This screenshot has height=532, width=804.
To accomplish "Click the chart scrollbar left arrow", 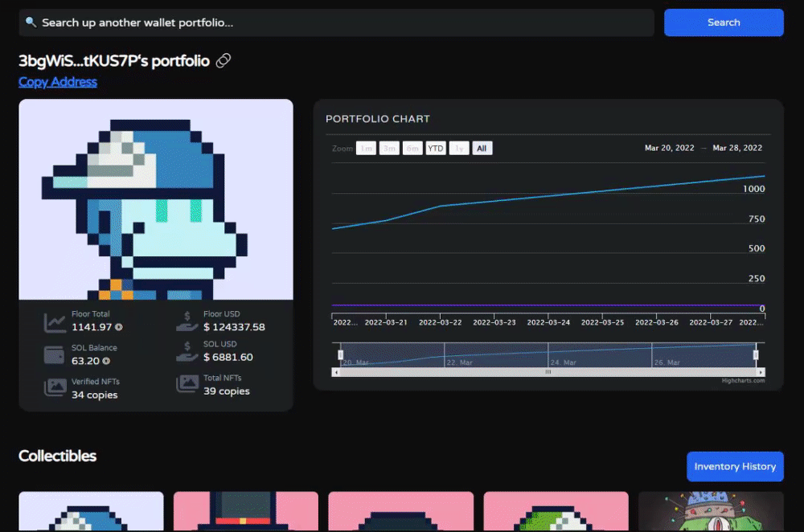I will click(x=336, y=372).
